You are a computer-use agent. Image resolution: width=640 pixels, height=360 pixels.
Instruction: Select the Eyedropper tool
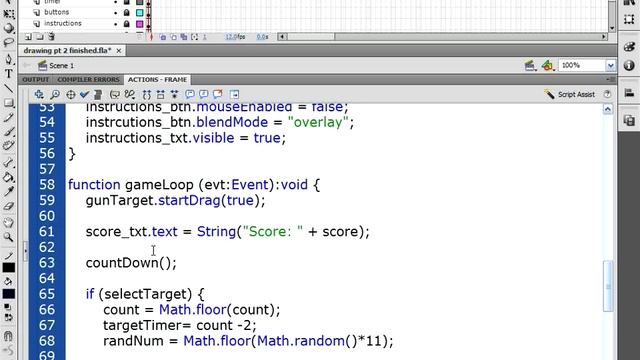coord(9,191)
